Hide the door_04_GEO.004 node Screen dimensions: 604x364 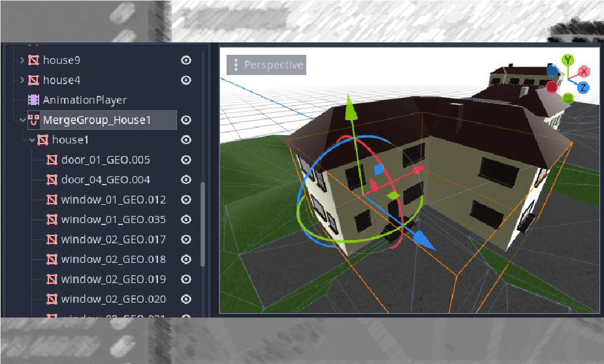pyautogui.click(x=186, y=179)
